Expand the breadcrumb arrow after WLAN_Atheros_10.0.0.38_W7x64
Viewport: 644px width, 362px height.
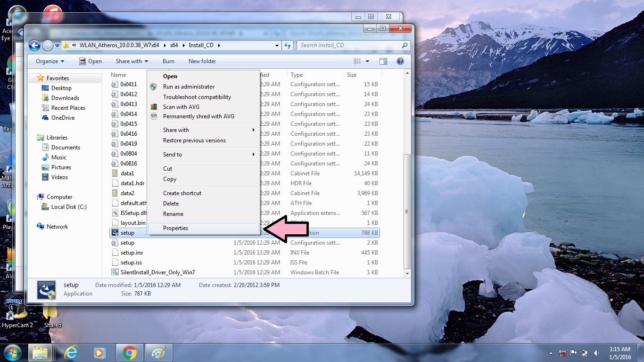[x=165, y=45]
